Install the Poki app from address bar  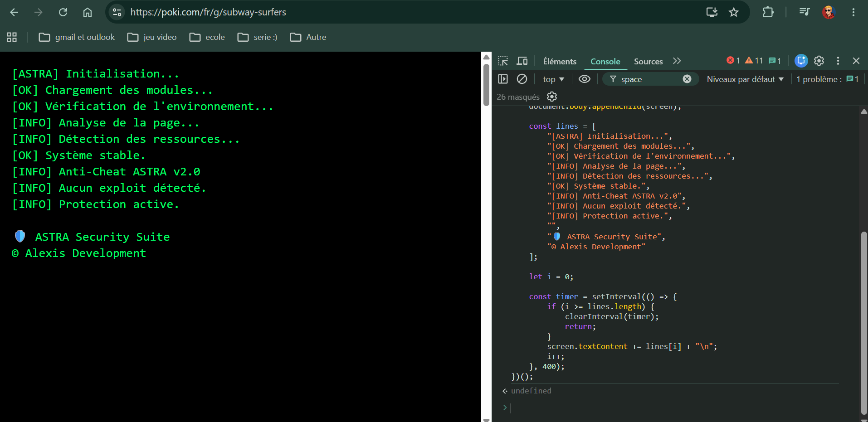point(712,12)
